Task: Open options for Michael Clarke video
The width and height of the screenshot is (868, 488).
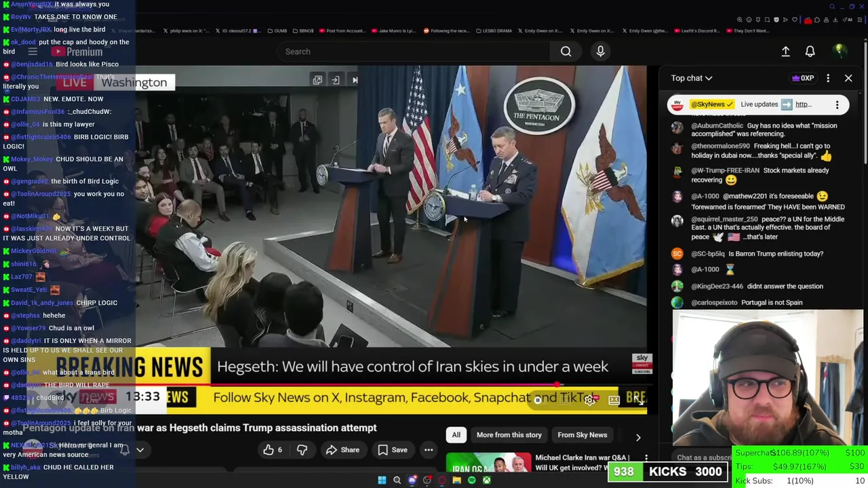Action: coord(646,459)
